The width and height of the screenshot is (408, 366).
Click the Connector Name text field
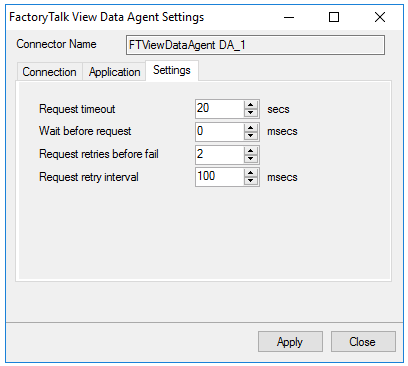(255, 45)
